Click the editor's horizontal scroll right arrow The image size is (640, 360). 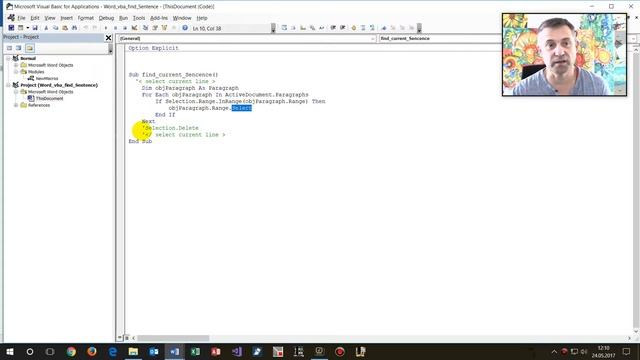click(629, 338)
